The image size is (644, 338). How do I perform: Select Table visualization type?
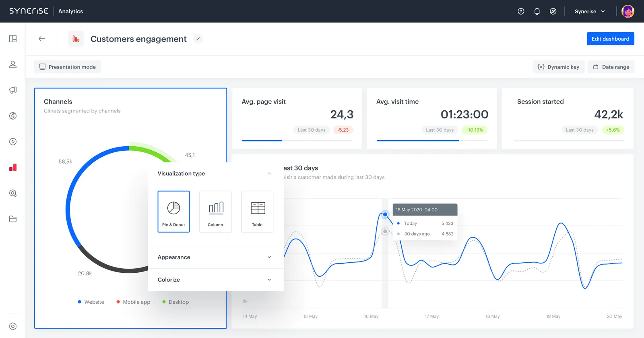click(257, 212)
